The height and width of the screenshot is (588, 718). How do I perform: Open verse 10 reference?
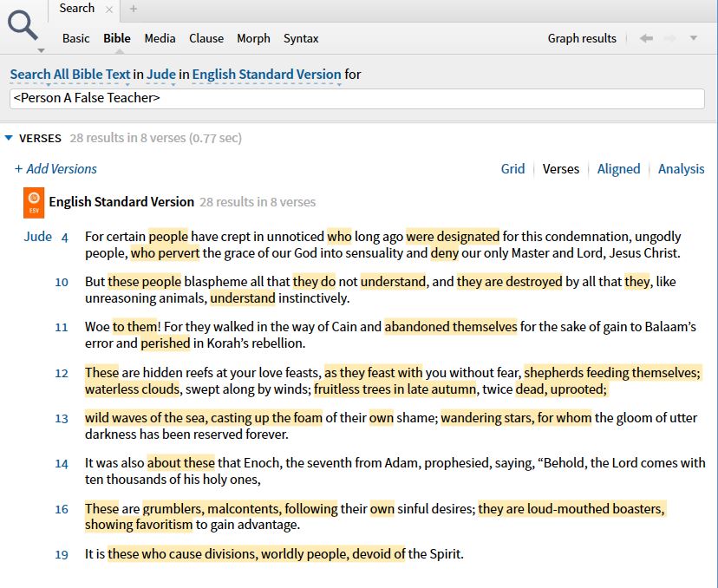tap(62, 283)
